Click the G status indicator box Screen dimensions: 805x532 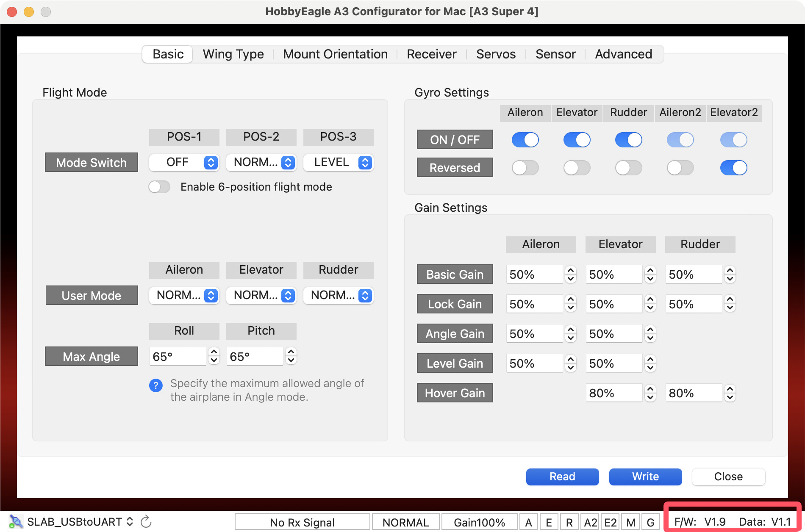(650, 522)
